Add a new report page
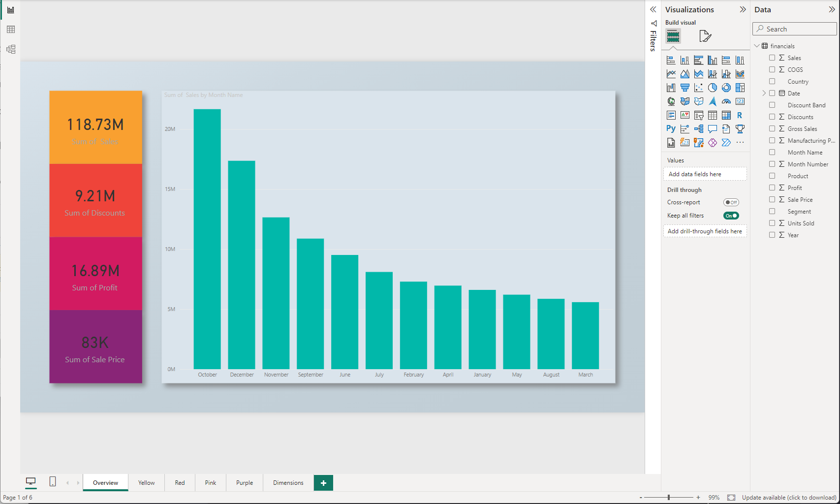Screen dimensions: 840x504 coord(323,483)
